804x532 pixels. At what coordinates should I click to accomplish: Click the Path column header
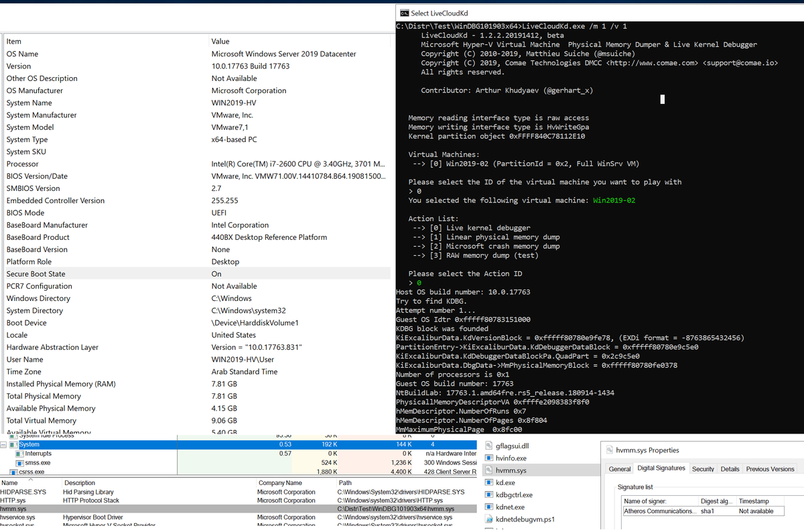[x=407, y=482]
